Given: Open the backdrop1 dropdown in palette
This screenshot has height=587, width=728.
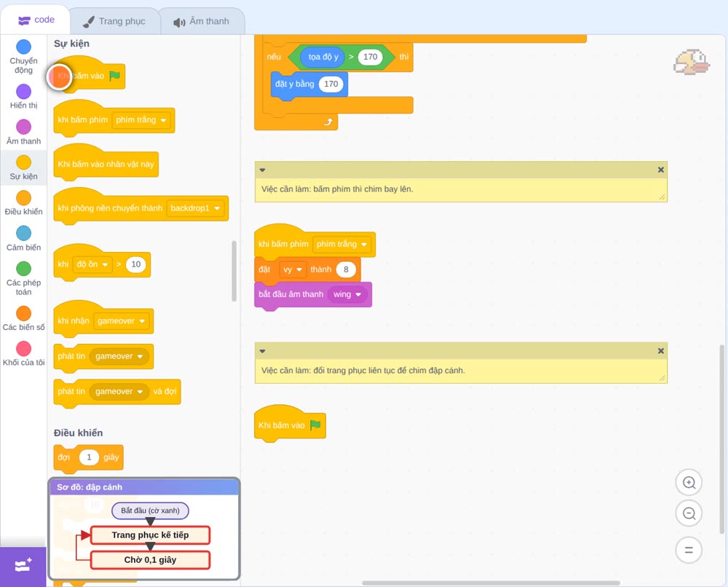Looking at the screenshot, I should pos(195,208).
